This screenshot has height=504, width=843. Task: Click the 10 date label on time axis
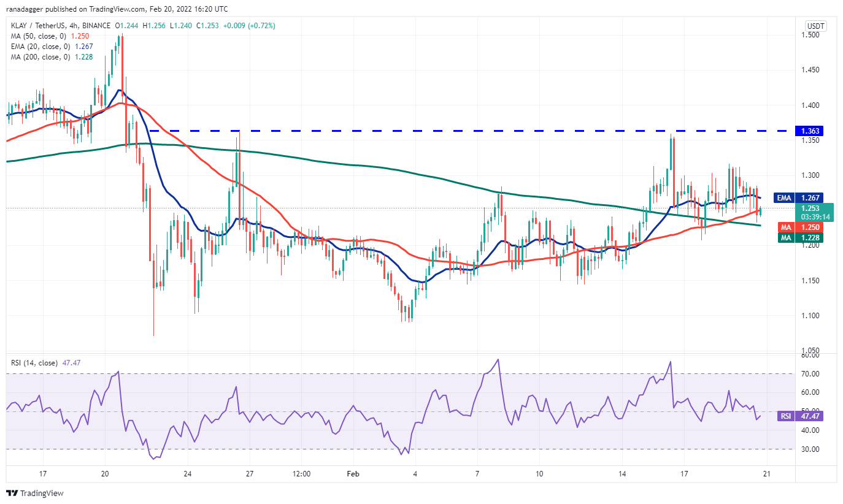coord(539,474)
